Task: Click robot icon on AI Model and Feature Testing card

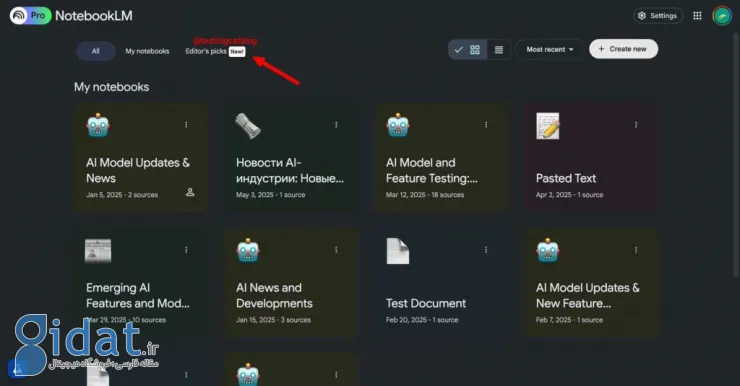Action: pos(398,126)
